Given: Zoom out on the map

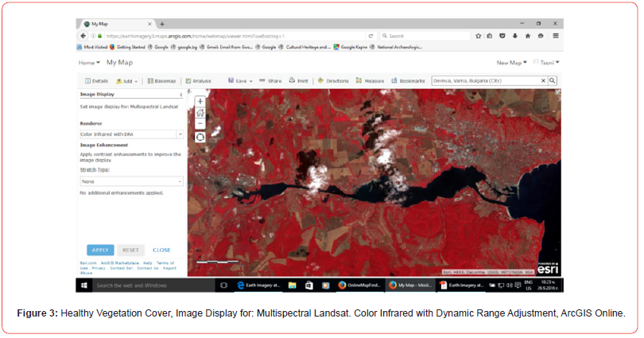Looking at the screenshot, I should pyautogui.click(x=200, y=123).
